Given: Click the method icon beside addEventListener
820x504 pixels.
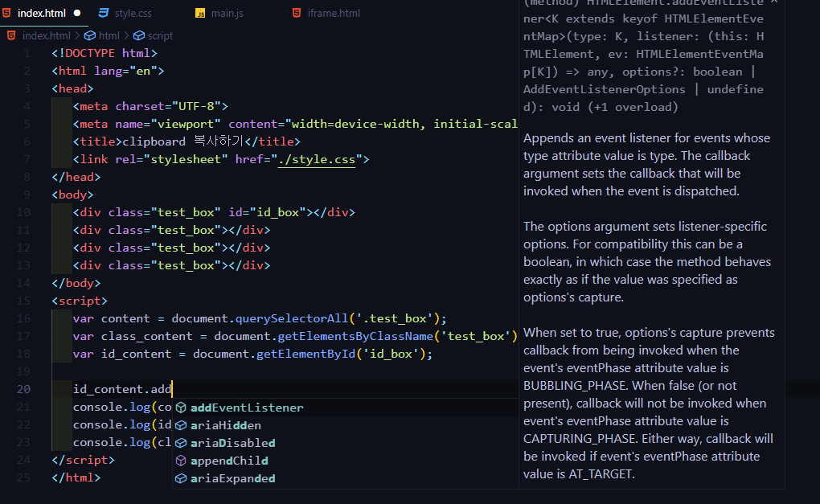Looking at the screenshot, I should [x=181, y=408].
